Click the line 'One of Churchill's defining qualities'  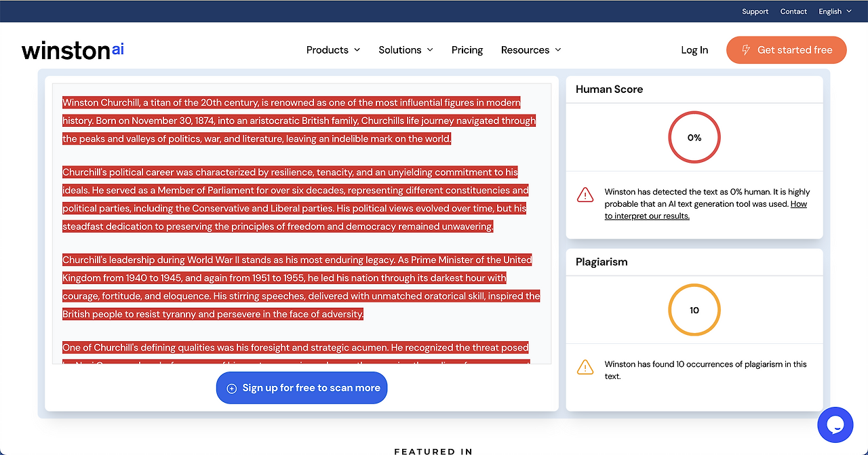click(296, 347)
